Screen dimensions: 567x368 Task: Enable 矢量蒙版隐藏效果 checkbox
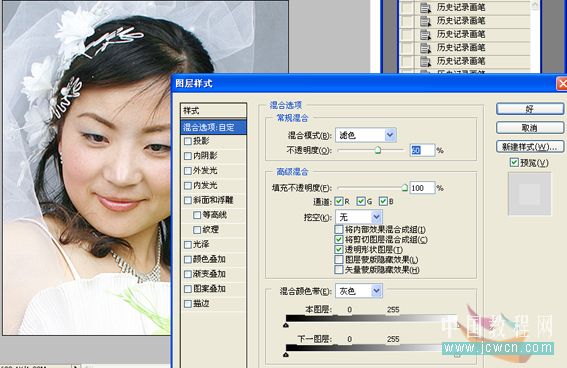[x=339, y=270]
